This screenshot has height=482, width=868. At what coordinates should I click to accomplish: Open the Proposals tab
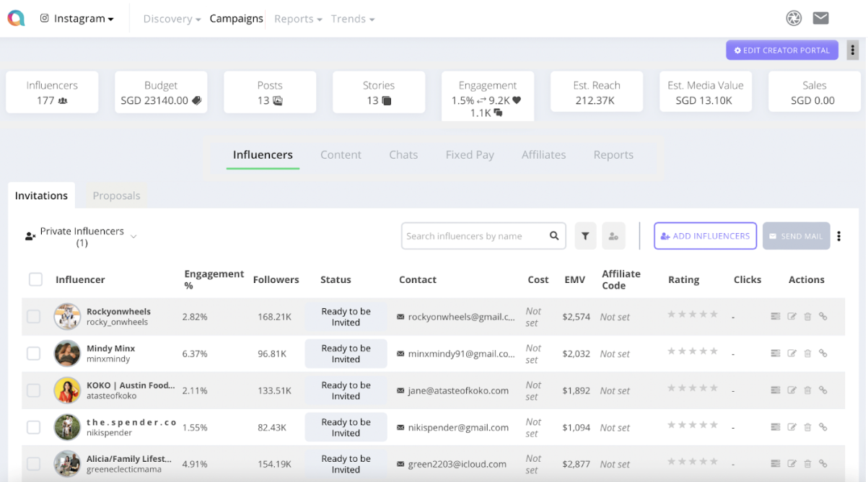point(116,196)
